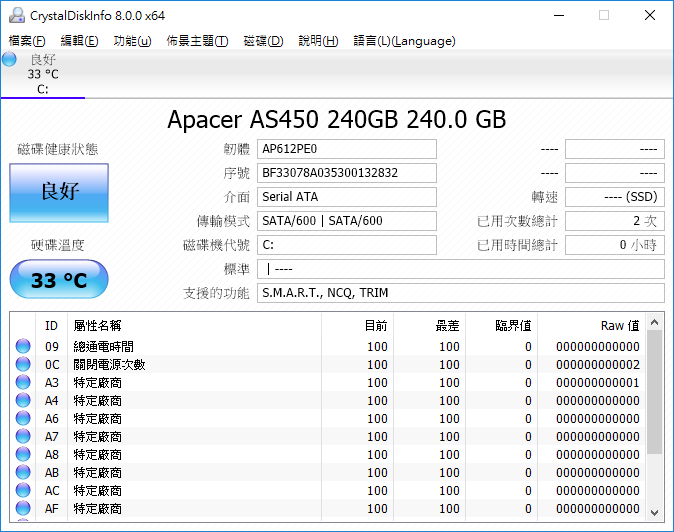The width and height of the screenshot is (674, 532).
Task: Click the status orb for attribute A6
Action: [x=23, y=419]
